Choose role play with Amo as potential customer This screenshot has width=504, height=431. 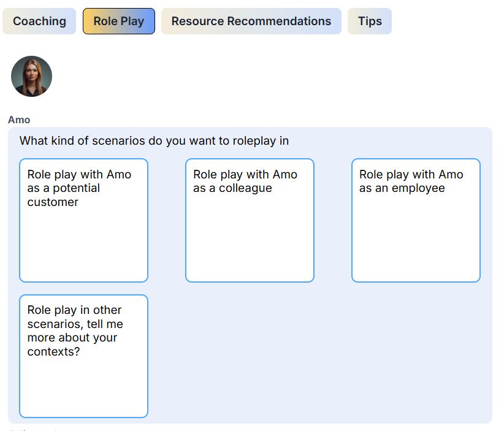pyautogui.click(x=83, y=220)
